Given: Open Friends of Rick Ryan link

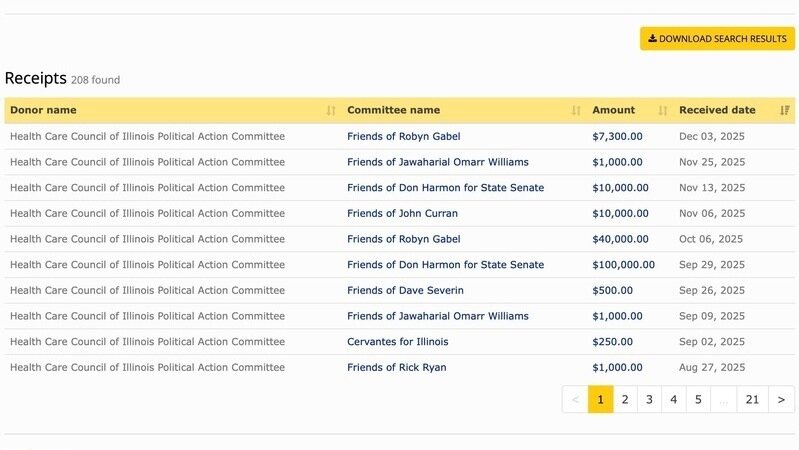Looking at the screenshot, I should click(396, 367).
